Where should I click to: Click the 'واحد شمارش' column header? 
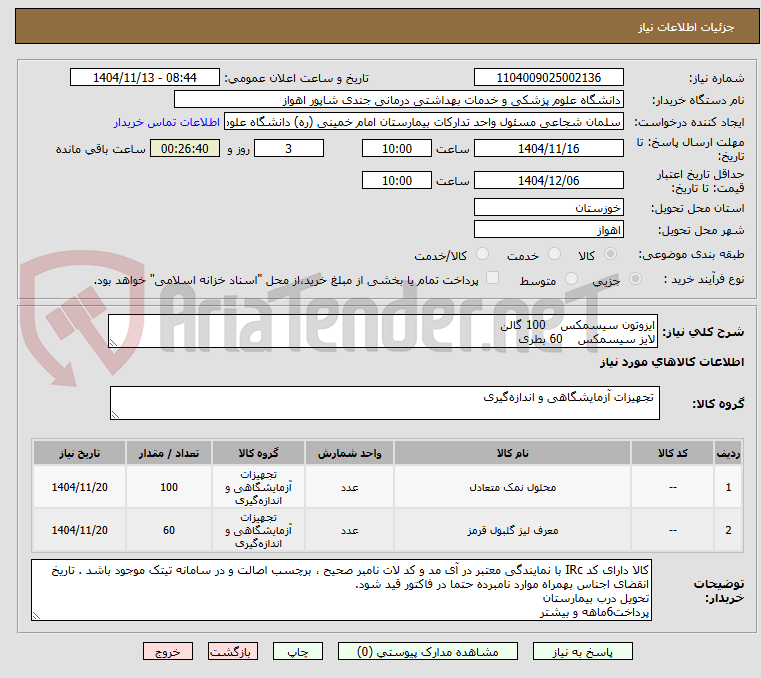click(349, 453)
